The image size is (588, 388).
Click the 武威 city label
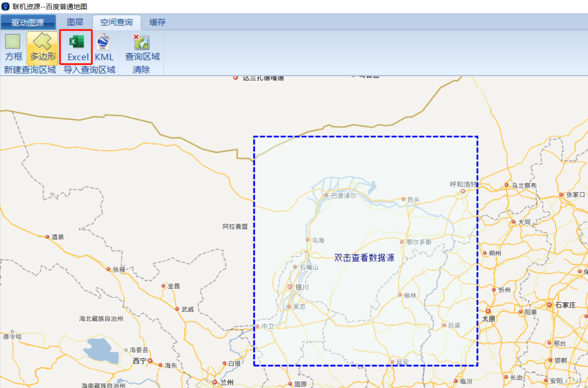pos(187,310)
